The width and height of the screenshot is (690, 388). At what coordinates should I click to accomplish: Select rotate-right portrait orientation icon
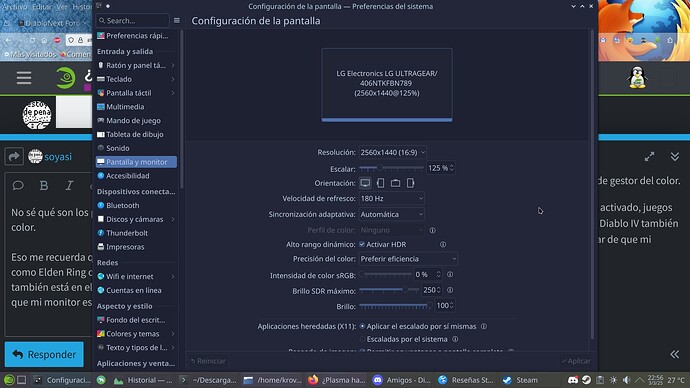click(x=410, y=183)
